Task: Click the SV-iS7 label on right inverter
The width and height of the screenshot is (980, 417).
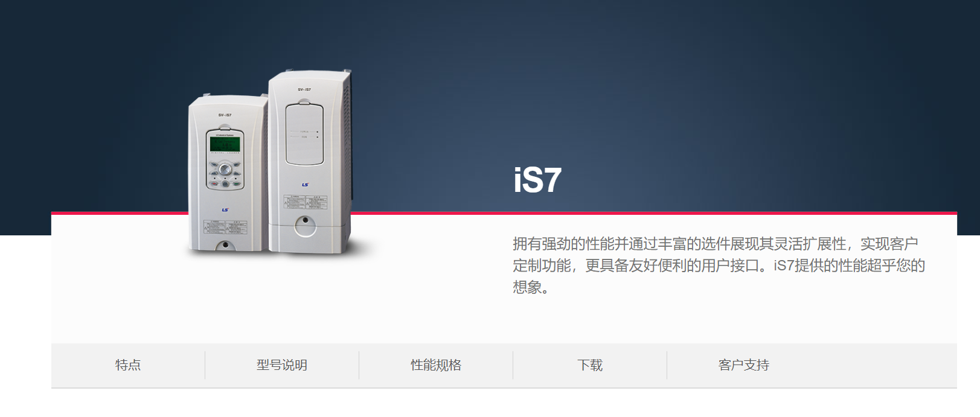Action: [304, 90]
